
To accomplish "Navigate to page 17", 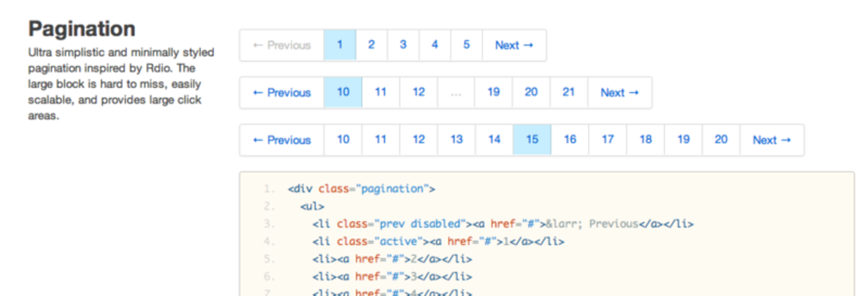I will tap(608, 140).
